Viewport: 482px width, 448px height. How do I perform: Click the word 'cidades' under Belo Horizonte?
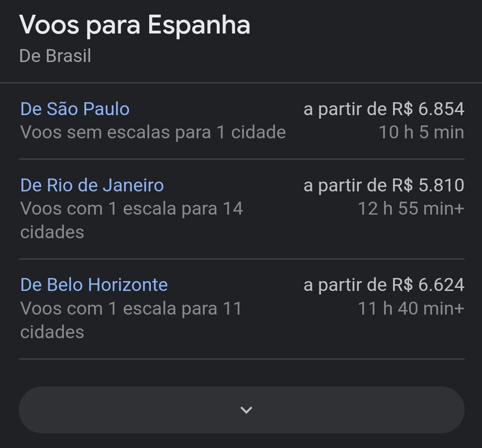pos(52,332)
